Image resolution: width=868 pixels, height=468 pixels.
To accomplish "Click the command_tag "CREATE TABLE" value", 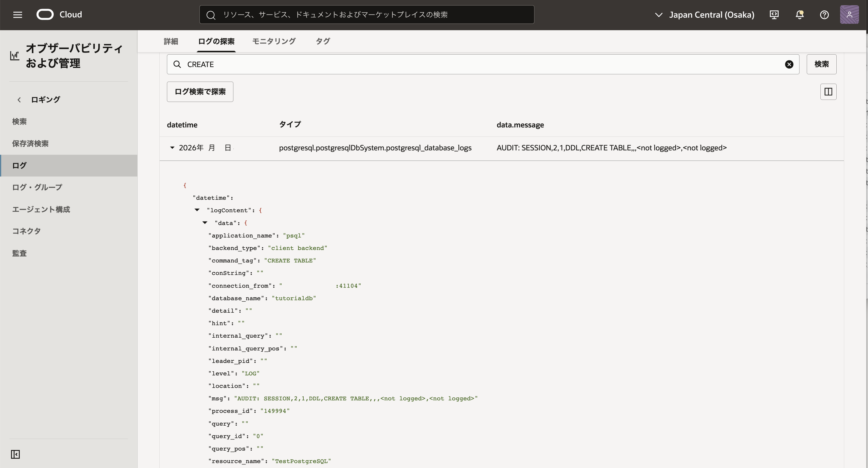I will point(290,260).
